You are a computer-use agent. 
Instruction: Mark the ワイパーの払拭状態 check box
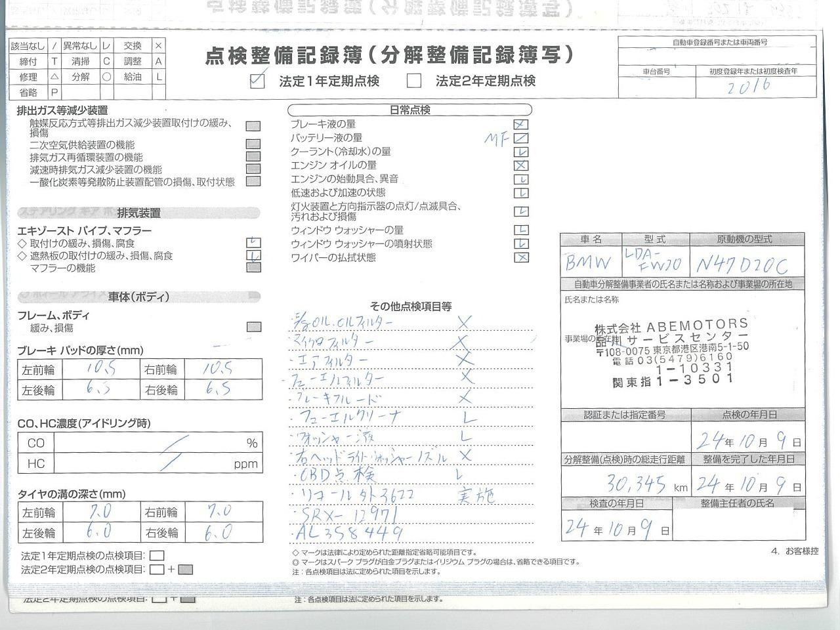click(x=521, y=258)
